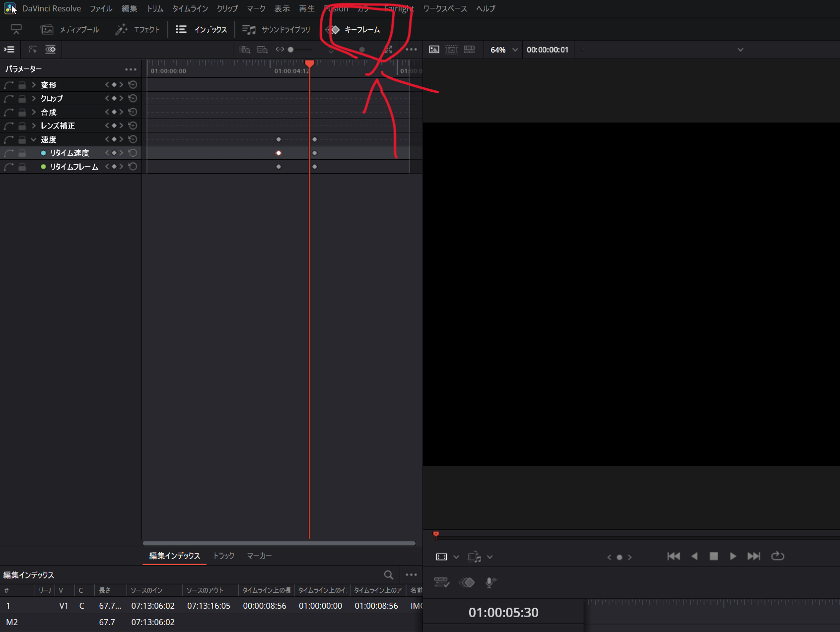The width and height of the screenshot is (840, 632).
Task: Reset the 変形 parameter with its reset icon
Action: [133, 85]
